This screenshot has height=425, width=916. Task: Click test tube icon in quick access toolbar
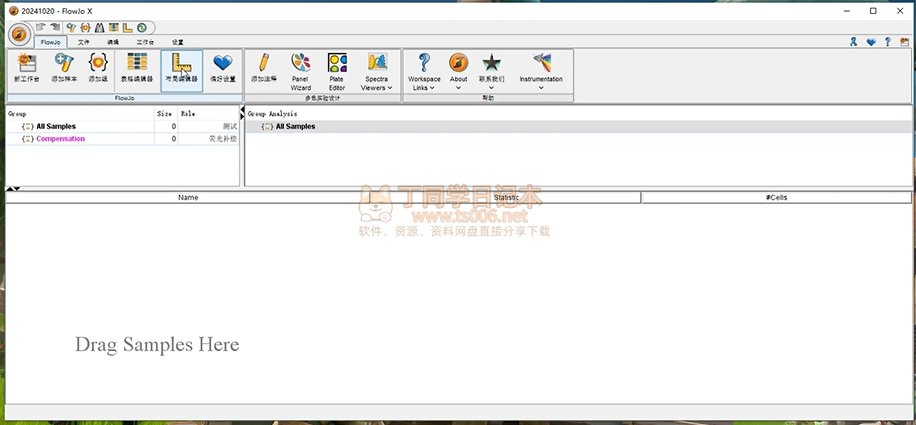71,27
